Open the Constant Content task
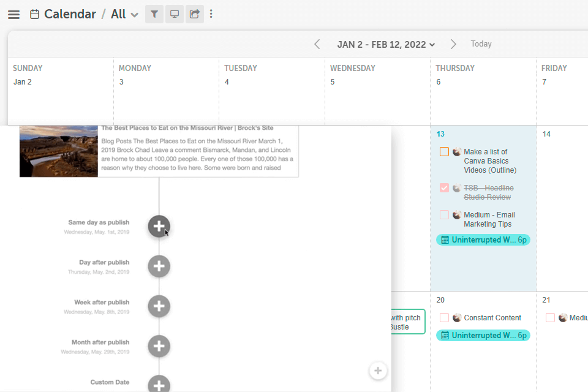This screenshot has height=392, width=588. pos(492,318)
